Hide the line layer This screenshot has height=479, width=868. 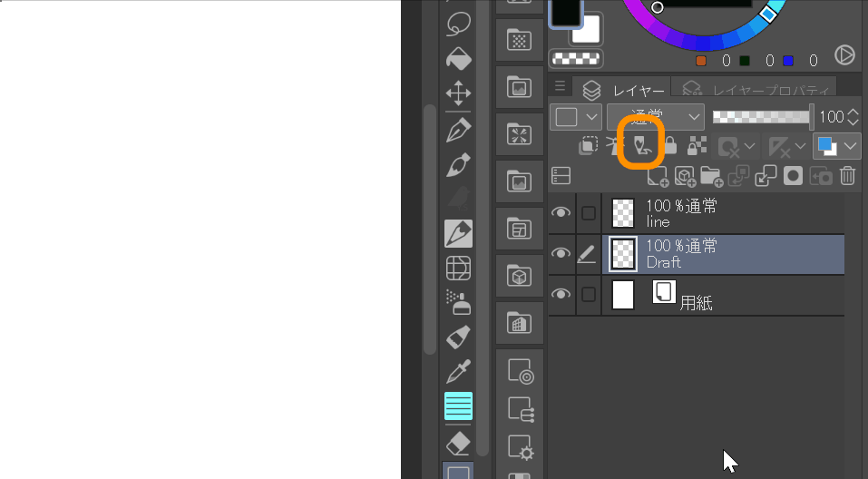click(x=561, y=212)
